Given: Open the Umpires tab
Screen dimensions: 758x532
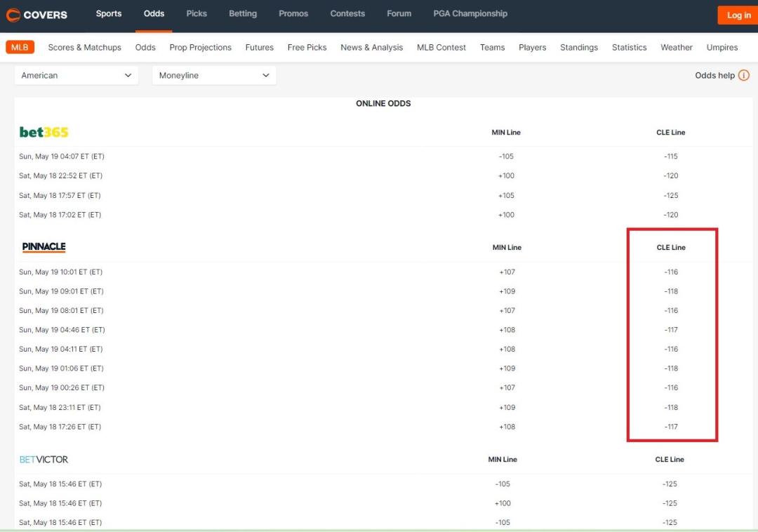Looking at the screenshot, I should tap(722, 47).
